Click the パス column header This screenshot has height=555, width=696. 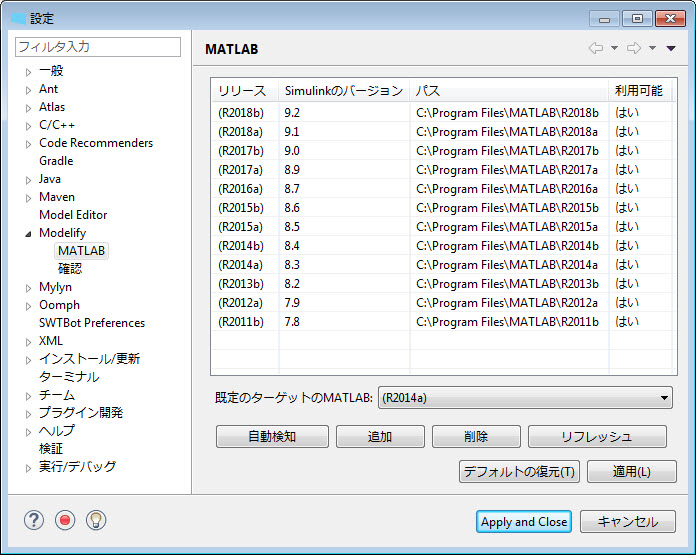coord(509,91)
